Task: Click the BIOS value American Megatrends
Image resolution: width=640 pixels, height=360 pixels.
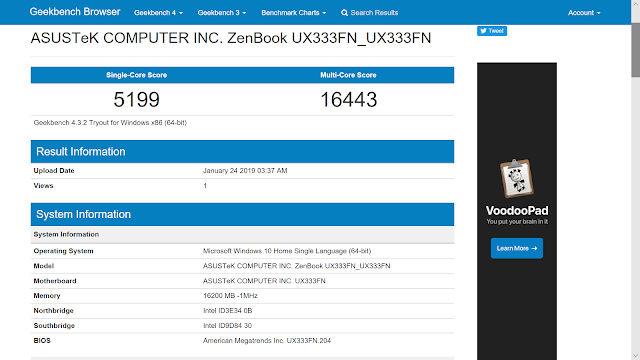Action: [x=267, y=340]
